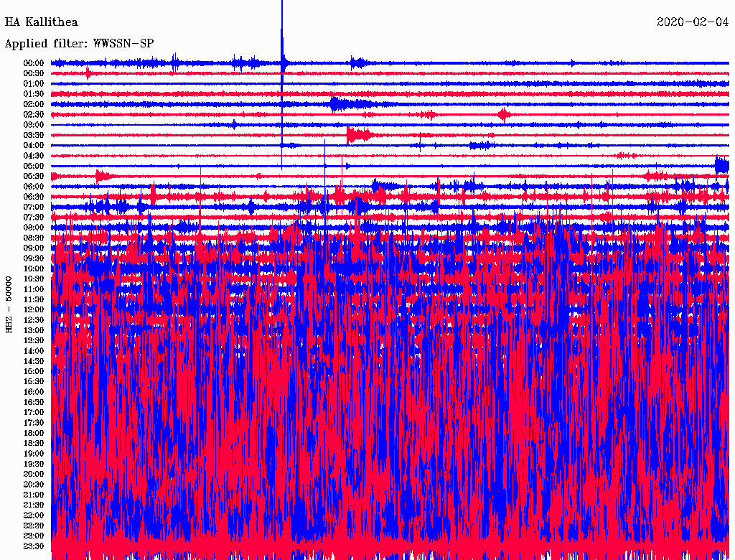Click the 03:30 time label
The image size is (735, 560).
click(34, 135)
